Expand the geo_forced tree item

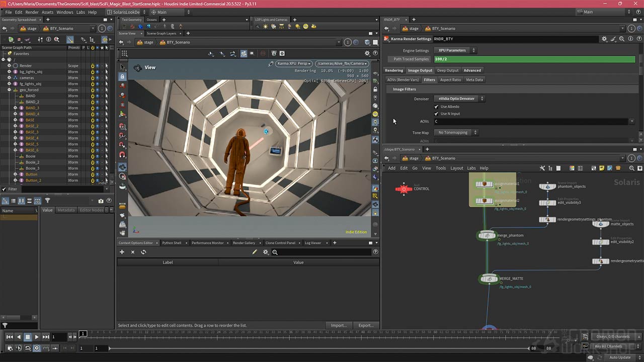pyautogui.click(x=9, y=90)
